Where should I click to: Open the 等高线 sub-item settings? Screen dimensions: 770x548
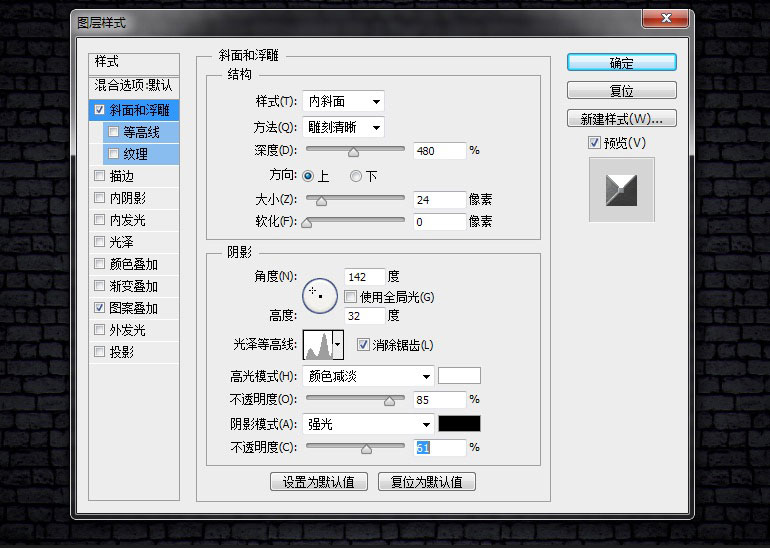(x=141, y=132)
